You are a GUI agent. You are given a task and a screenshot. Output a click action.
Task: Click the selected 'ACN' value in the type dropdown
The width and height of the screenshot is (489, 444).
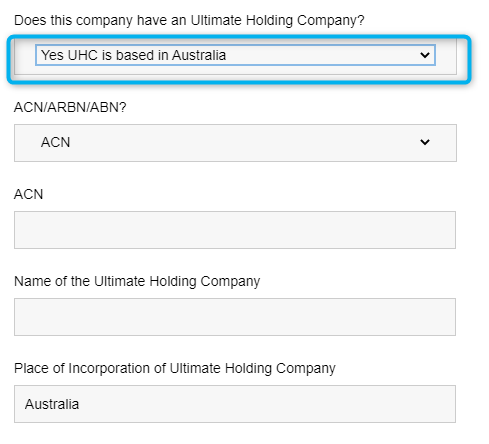point(56,142)
